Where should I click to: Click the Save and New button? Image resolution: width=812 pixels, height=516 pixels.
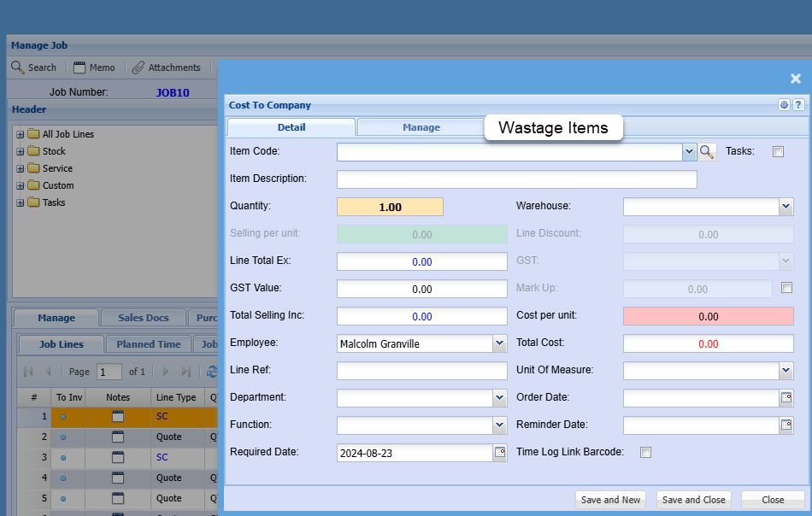tap(610, 500)
